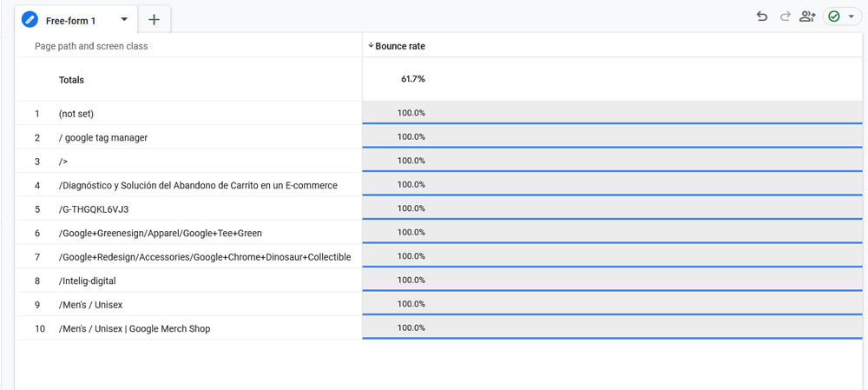Click the undo arrow icon
The height and width of the screenshot is (390, 868).
pos(762,17)
